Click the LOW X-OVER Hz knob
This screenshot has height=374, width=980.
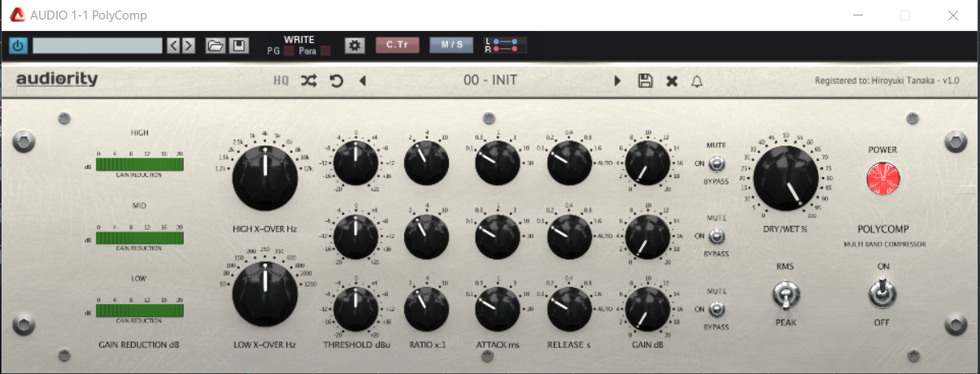click(x=265, y=294)
